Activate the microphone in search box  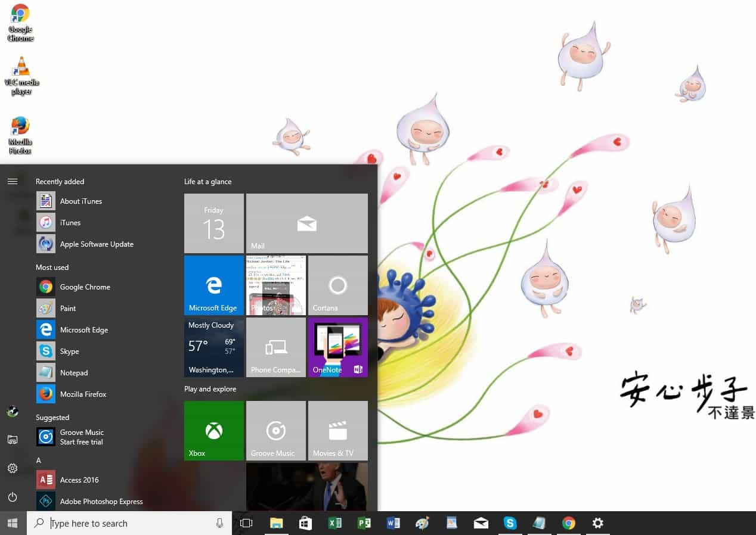219,523
